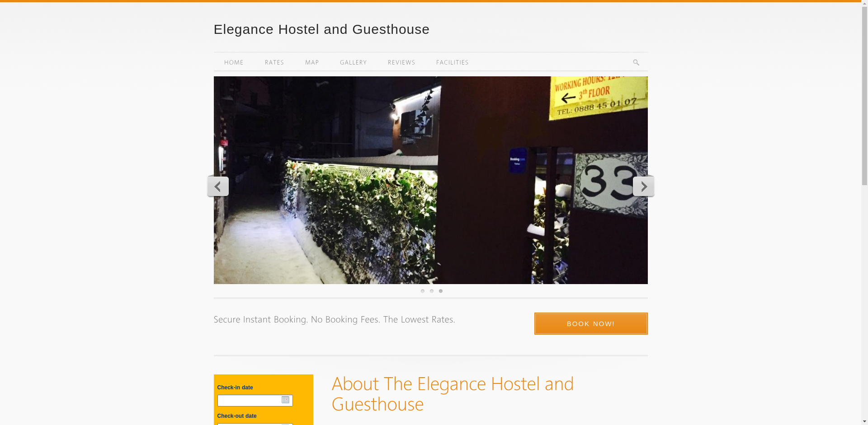
Task: Jump to the second slide dot
Action: (x=432, y=291)
